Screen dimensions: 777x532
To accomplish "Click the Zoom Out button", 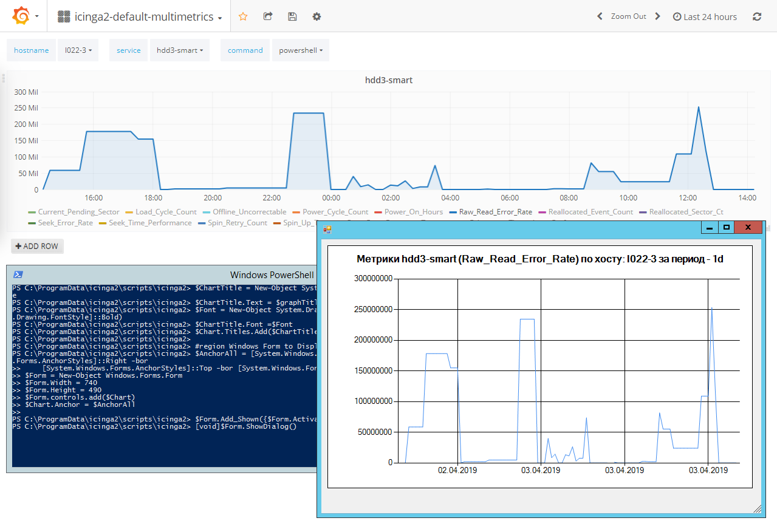I will click(x=628, y=16).
